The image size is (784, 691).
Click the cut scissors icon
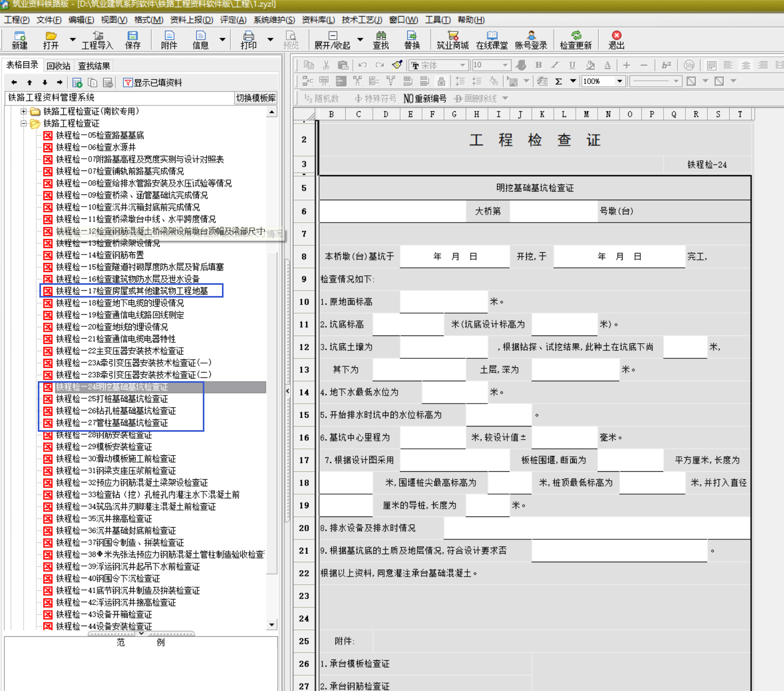(326, 65)
